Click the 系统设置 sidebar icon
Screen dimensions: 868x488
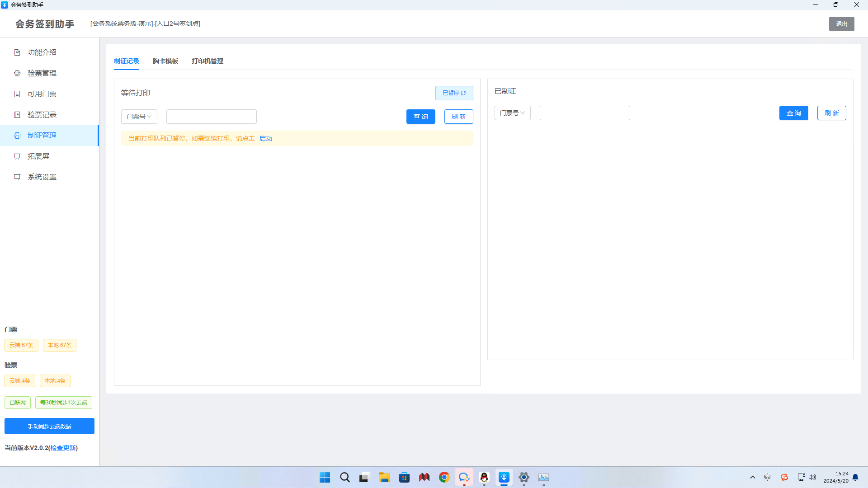pyautogui.click(x=17, y=177)
